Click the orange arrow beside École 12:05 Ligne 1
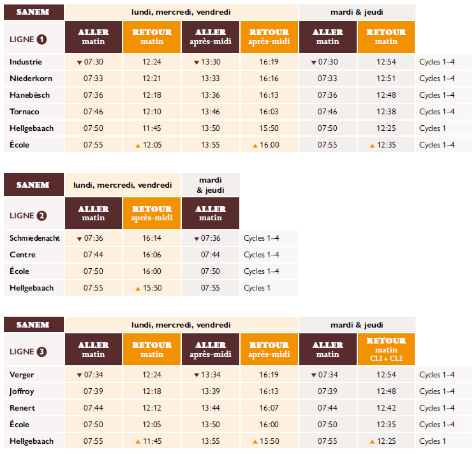This screenshot has width=476, height=454. click(138, 146)
